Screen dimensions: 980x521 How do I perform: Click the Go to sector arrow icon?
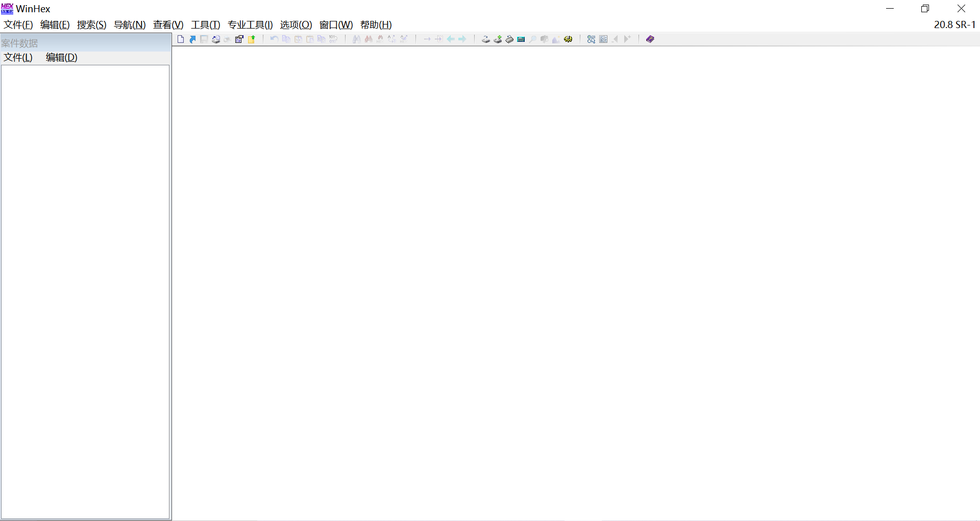click(438, 39)
